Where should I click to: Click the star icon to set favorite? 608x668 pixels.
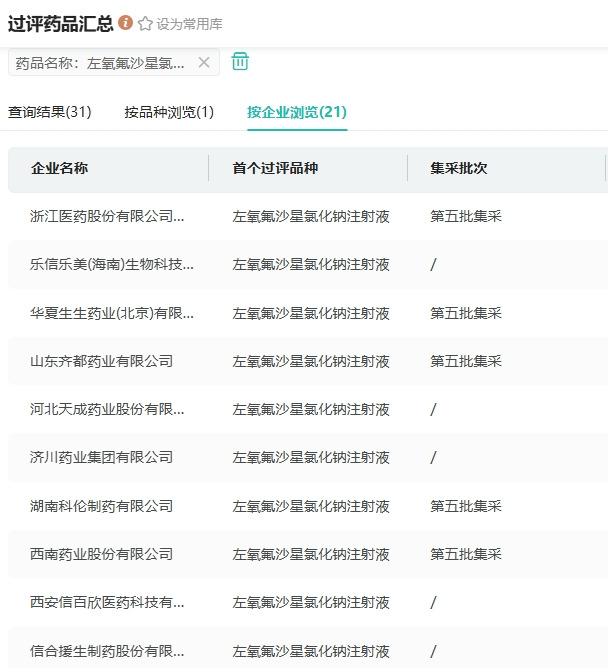point(145,23)
